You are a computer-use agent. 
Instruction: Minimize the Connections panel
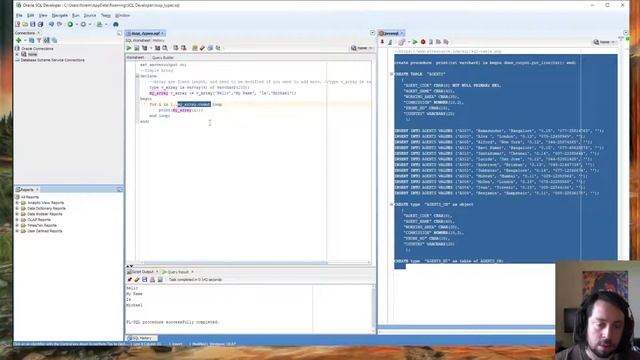tap(119, 33)
